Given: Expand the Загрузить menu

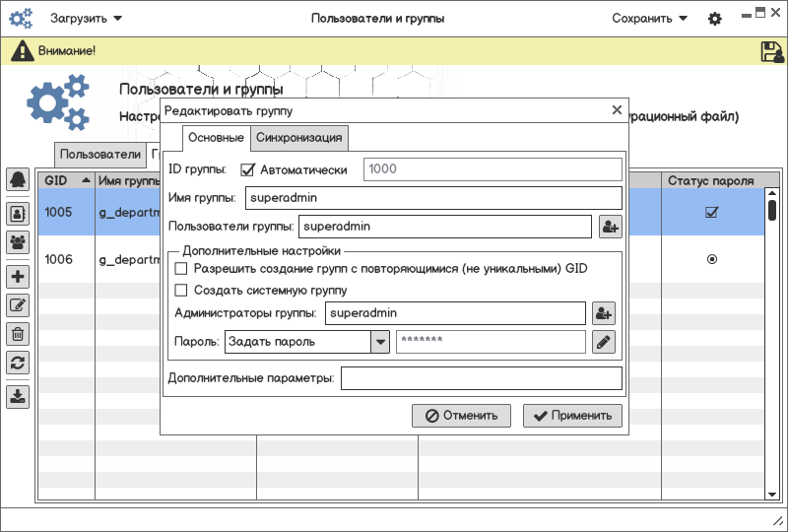Looking at the screenshot, I should tap(87, 19).
